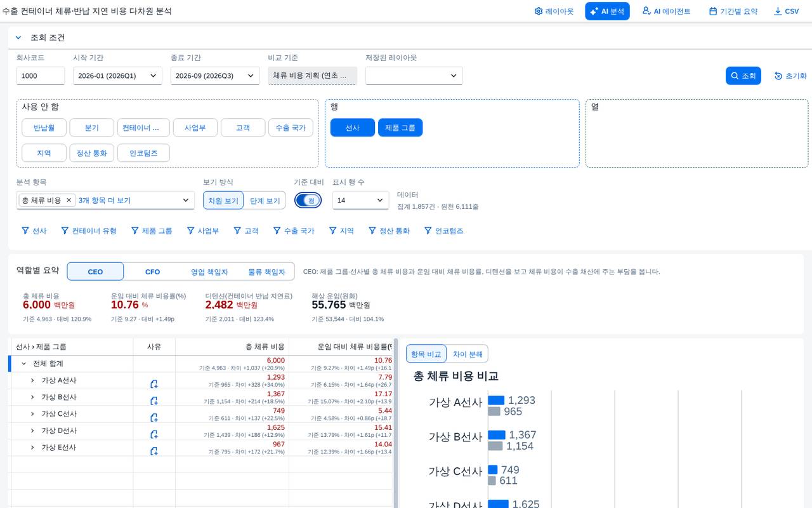Switch to 차이 분해 chart tab
The image size is (812, 508).
(468, 354)
